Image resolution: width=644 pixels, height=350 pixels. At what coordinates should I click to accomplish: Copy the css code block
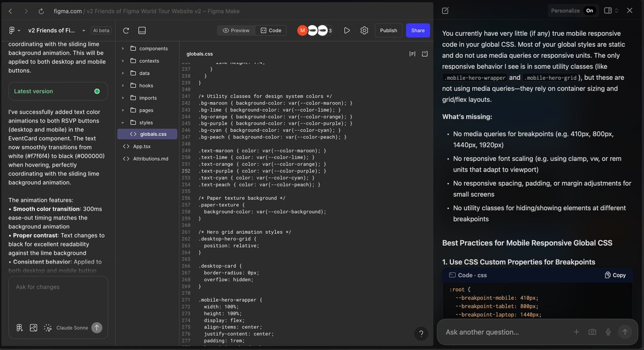coord(615,275)
